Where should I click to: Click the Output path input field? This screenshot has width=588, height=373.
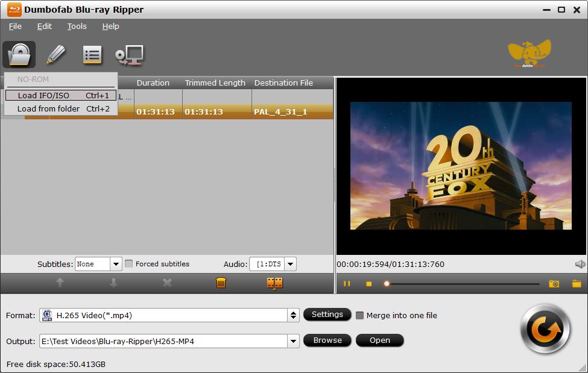pos(163,341)
